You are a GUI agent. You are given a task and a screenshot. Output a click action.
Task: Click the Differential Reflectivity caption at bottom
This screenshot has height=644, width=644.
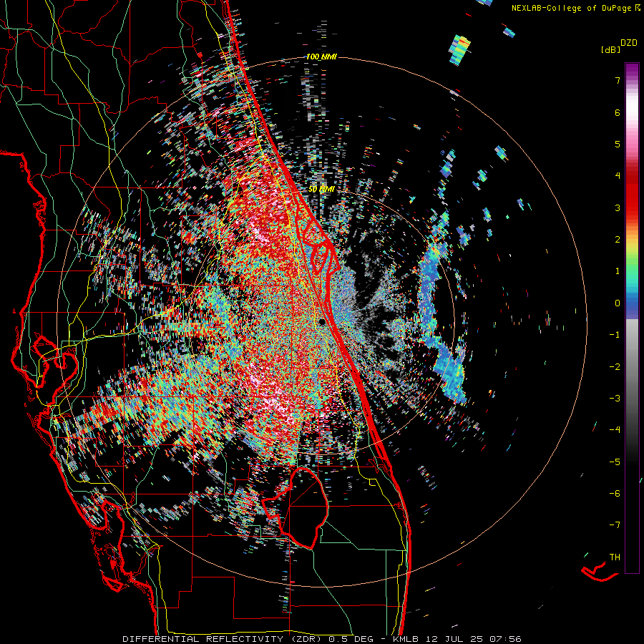pyautogui.click(x=322, y=639)
